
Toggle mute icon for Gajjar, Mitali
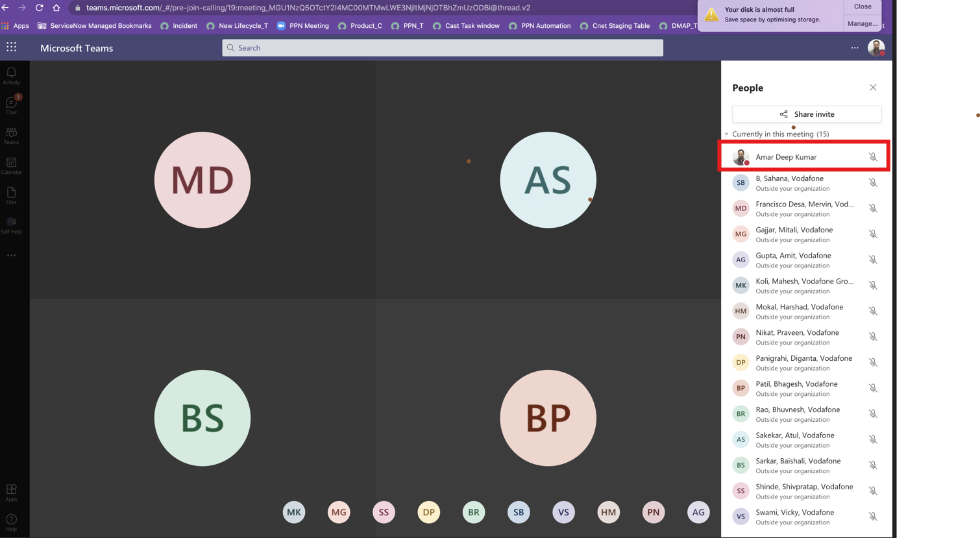[x=873, y=234]
